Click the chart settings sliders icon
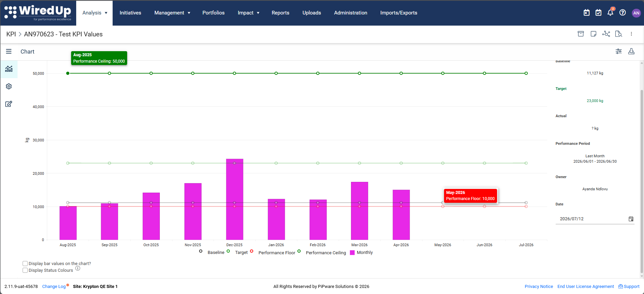Image resolution: width=644 pixels, height=294 pixels. click(619, 51)
